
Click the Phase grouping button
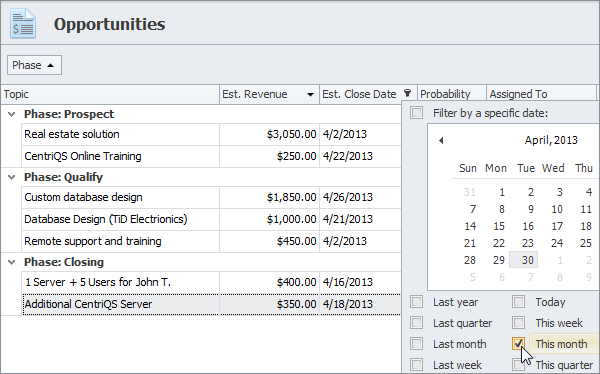[34, 65]
